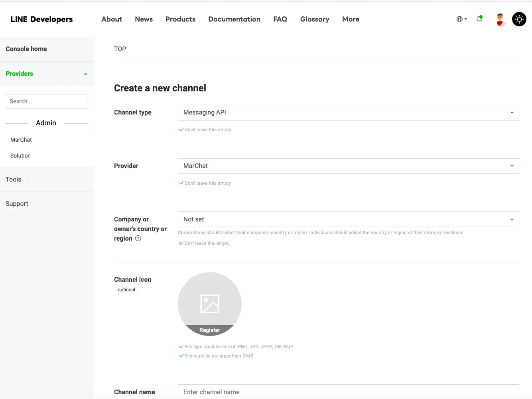Select the Providers sidebar heading
The height and width of the screenshot is (399, 532).
point(20,73)
